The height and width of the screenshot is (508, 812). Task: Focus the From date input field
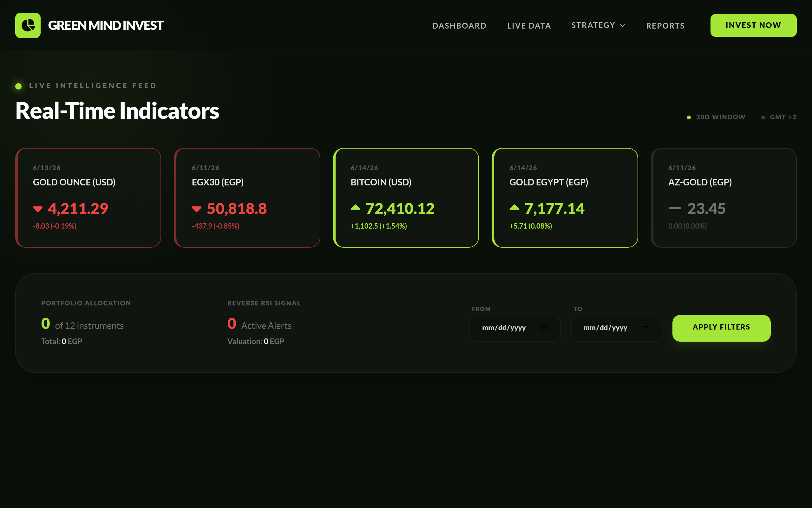point(515,328)
